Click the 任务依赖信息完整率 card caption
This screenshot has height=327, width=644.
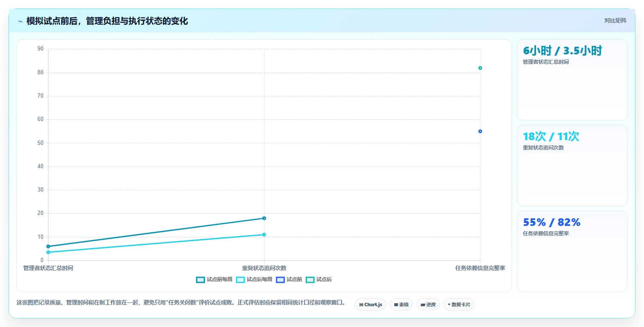point(545,234)
